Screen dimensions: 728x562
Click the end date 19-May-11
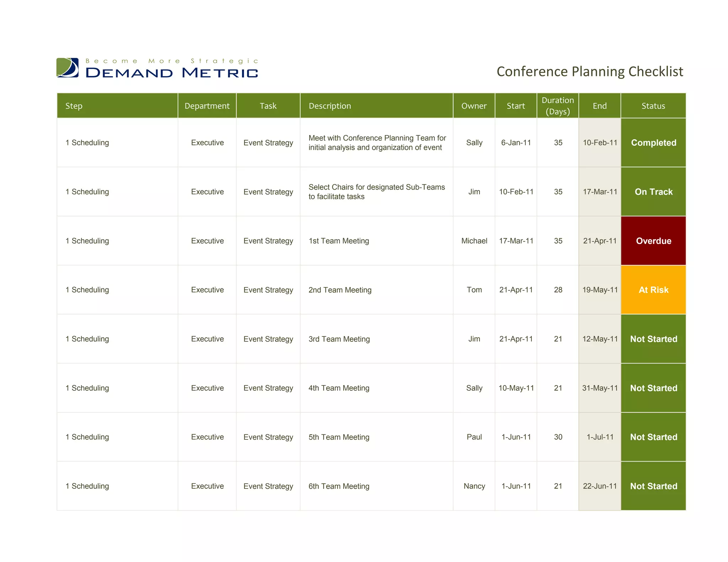(x=600, y=290)
